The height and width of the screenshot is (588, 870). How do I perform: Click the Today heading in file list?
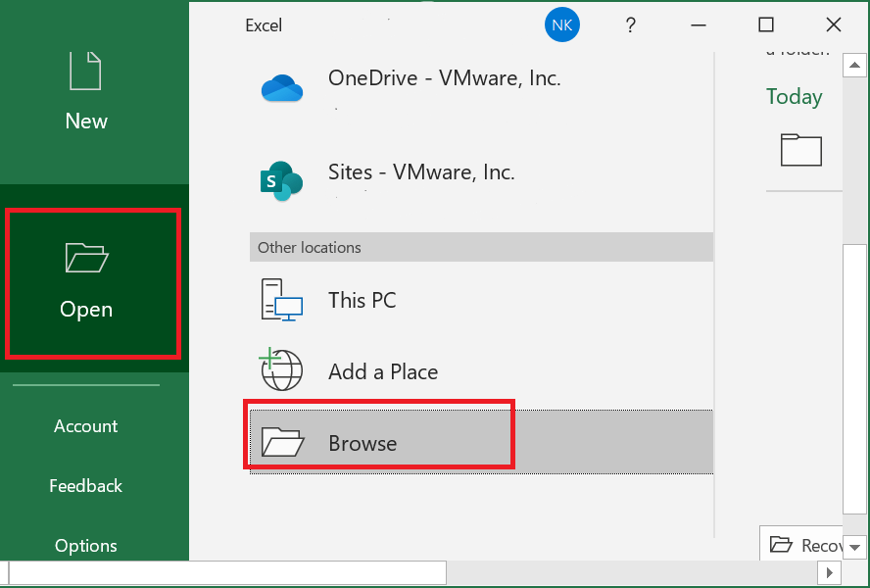[794, 97]
